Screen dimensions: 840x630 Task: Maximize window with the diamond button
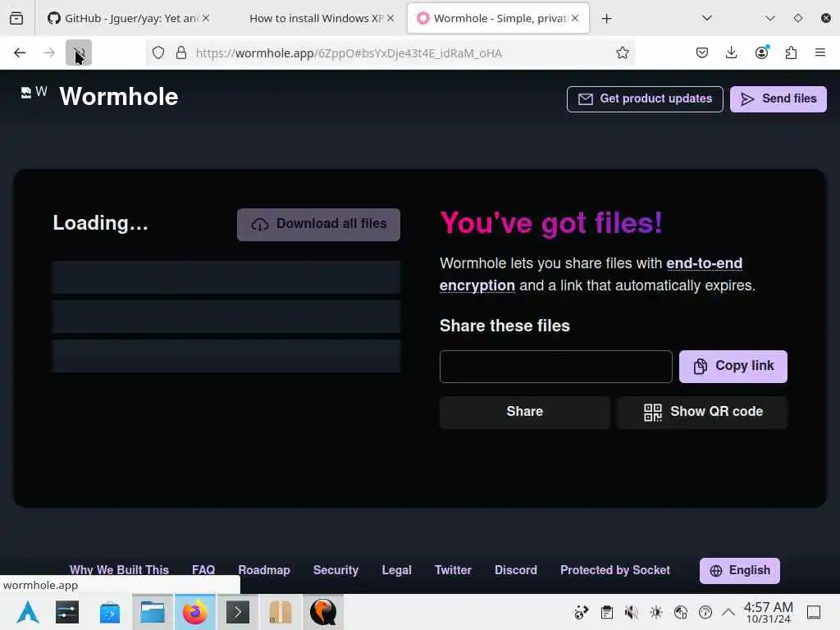pos(797,18)
